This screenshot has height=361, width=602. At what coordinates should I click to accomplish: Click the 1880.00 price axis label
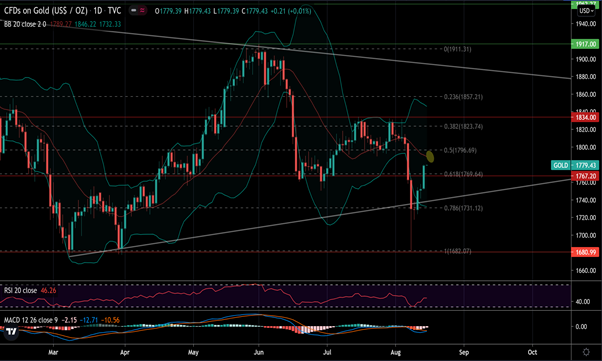[585, 77]
